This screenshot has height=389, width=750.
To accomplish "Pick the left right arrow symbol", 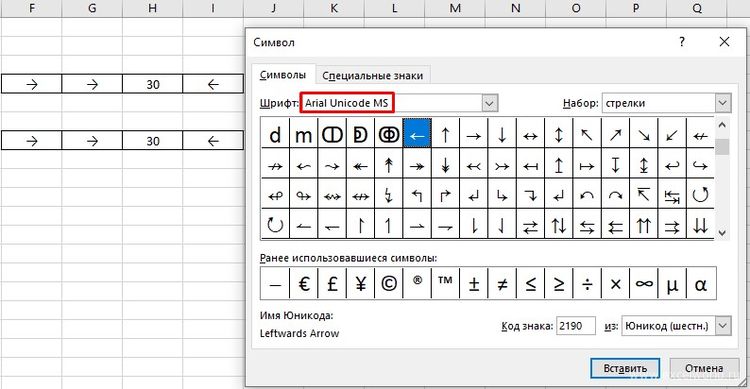I will pos(530,133).
